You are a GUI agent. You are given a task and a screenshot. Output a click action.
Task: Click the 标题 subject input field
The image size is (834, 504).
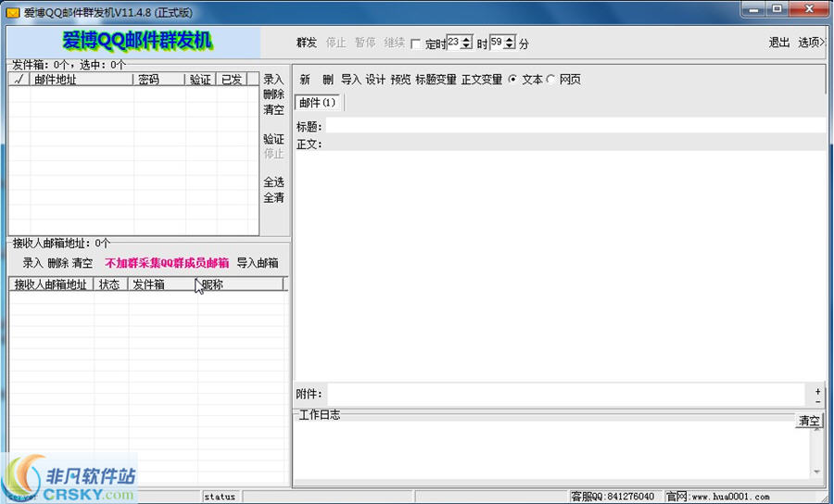(x=576, y=126)
